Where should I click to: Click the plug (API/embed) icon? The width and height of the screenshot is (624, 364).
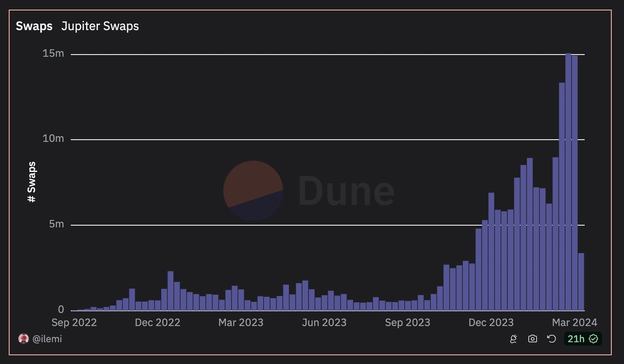point(513,339)
